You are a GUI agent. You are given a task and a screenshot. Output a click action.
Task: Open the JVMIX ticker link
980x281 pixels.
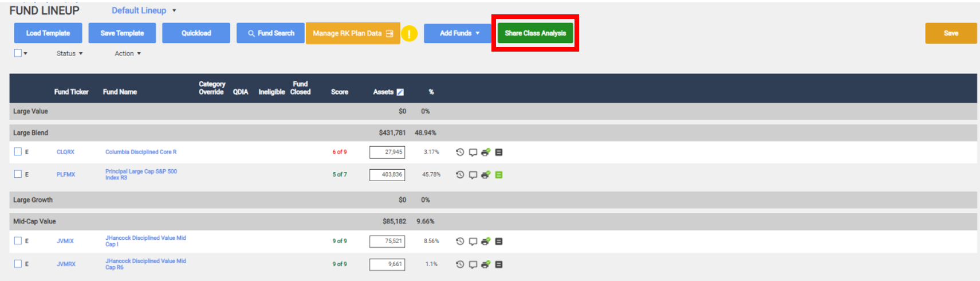click(x=65, y=241)
